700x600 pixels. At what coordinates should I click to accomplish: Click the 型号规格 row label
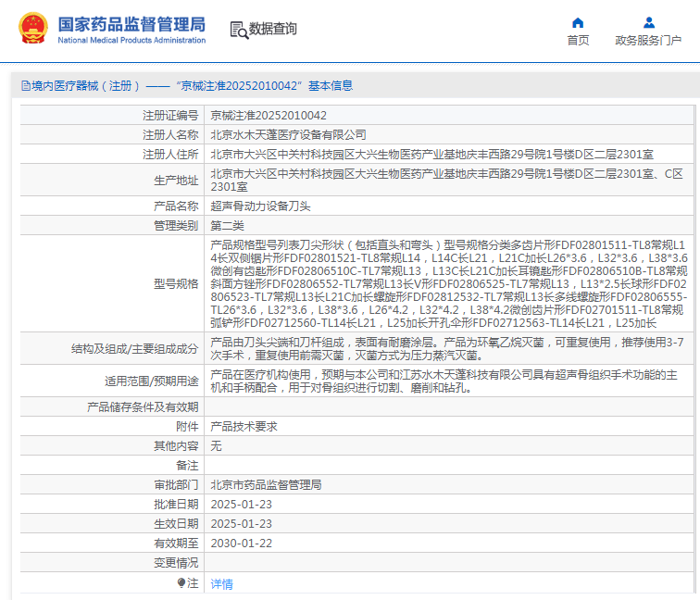coord(176,283)
